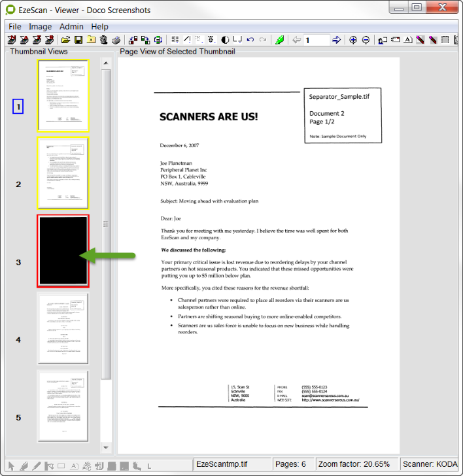Screen dimensions: 463x476
Task: Click the zoom in magnifier icon
Action: [353, 40]
